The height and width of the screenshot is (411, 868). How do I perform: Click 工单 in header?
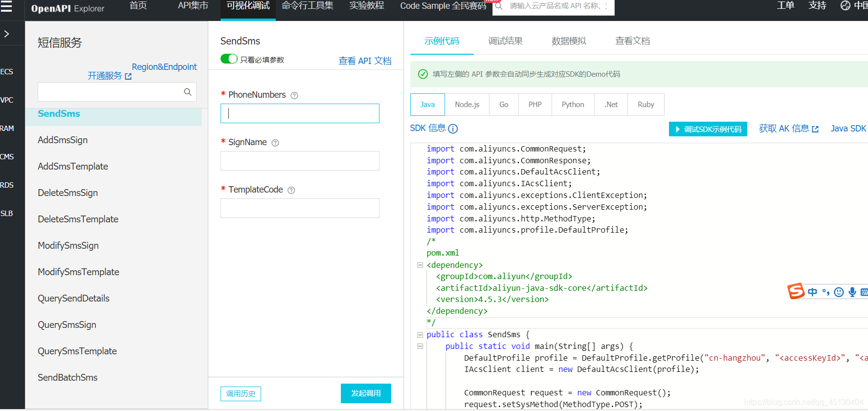pos(785,6)
